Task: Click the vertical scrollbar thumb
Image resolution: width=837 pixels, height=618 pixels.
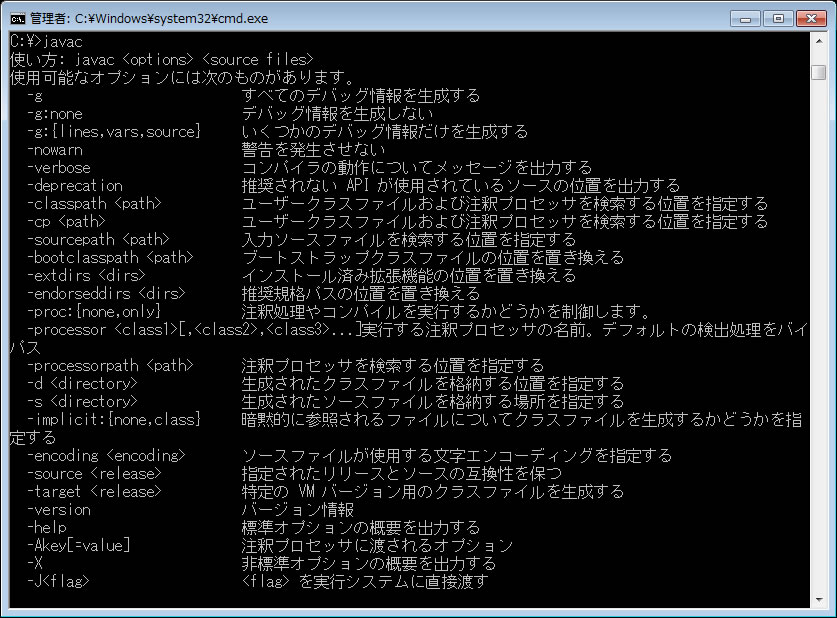Action: pyautogui.click(x=819, y=72)
